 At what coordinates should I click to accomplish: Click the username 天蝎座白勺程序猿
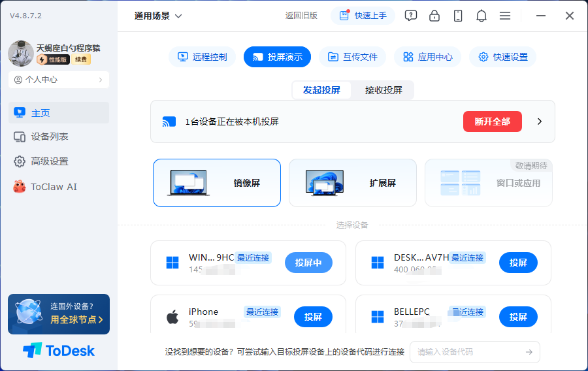click(x=68, y=48)
